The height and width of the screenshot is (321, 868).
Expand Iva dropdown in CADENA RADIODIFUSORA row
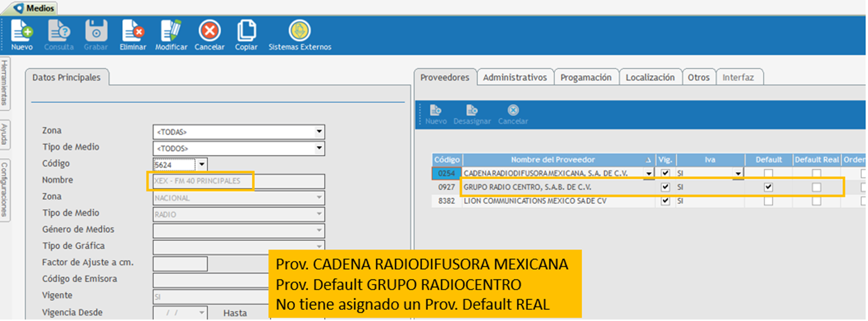[x=739, y=173]
